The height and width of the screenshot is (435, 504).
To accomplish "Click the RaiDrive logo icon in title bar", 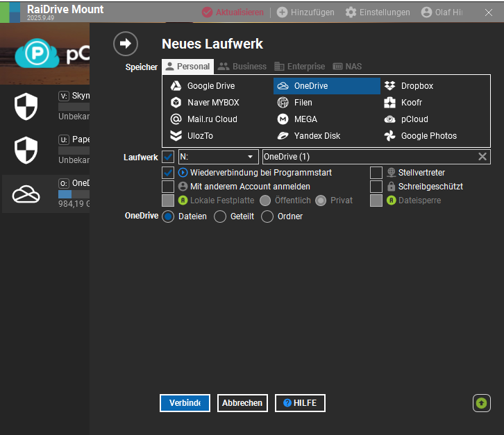I will (x=10, y=12).
